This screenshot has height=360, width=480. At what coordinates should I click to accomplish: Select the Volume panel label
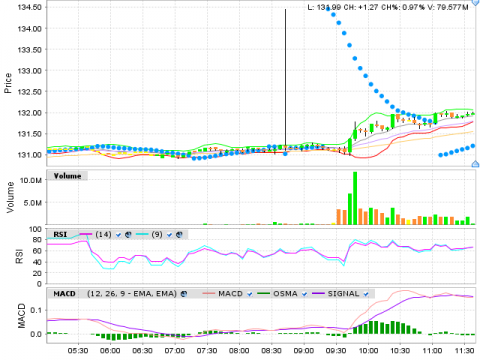click(x=67, y=176)
